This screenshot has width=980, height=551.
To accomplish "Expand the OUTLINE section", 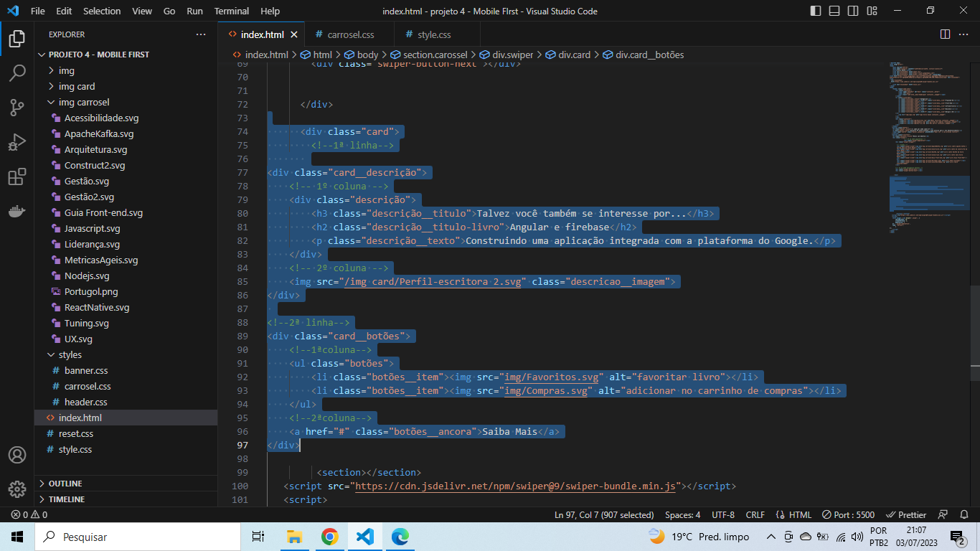I will [126, 484].
